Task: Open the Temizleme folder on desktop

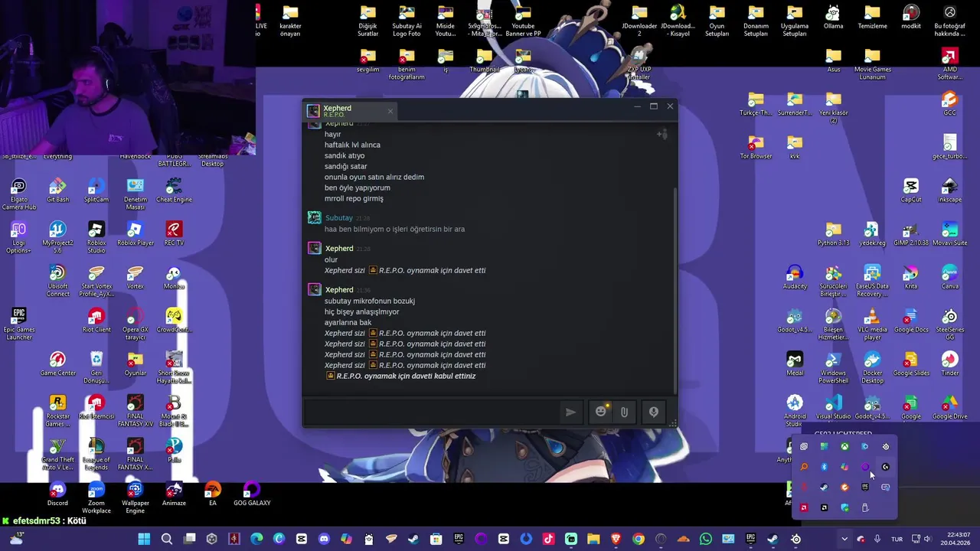Action: [x=872, y=17]
